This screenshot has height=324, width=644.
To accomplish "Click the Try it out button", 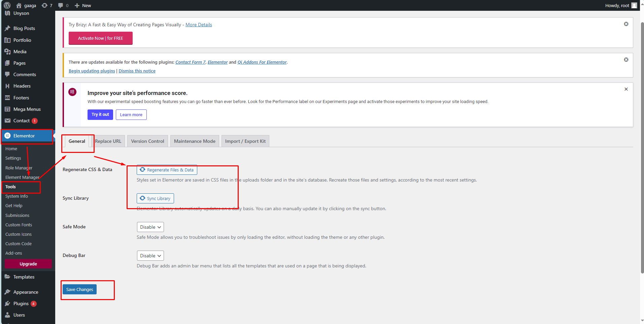I will pyautogui.click(x=100, y=115).
